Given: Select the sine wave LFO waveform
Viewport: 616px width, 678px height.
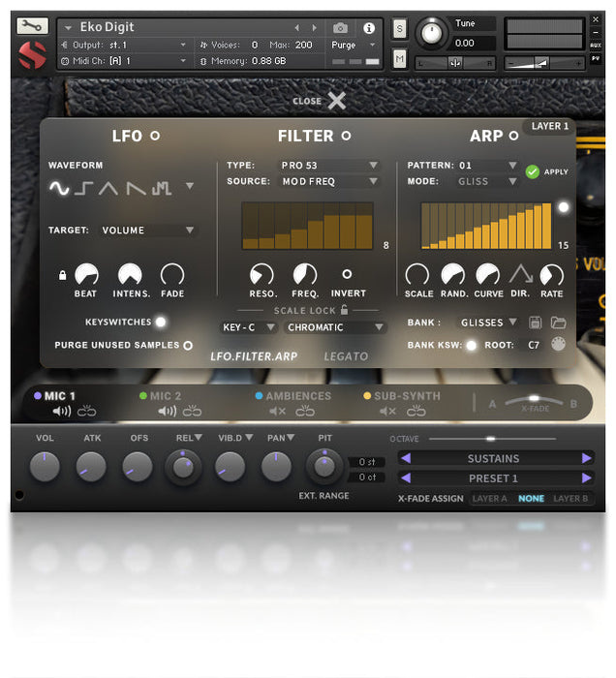Looking at the screenshot, I should [x=60, y=188].
